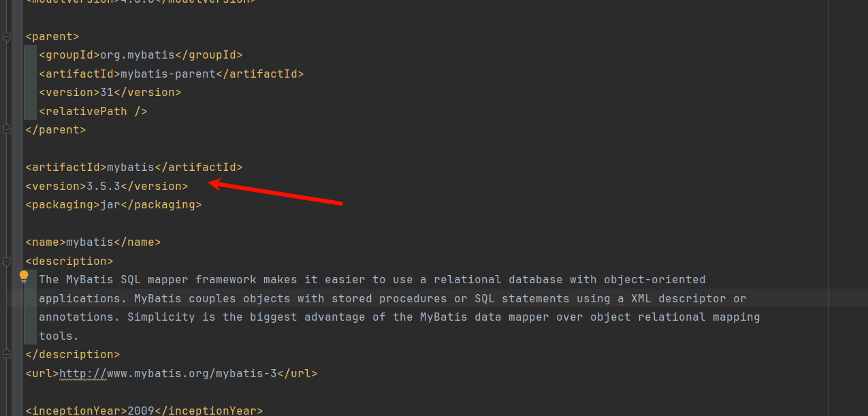Click the word Simplicity in the description

click(x=161, y=317)
